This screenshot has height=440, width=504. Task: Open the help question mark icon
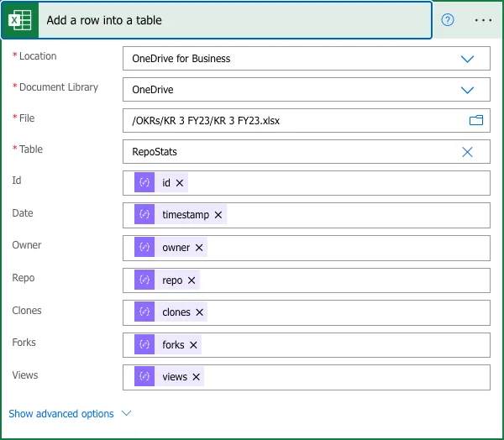tap(448, 20)
